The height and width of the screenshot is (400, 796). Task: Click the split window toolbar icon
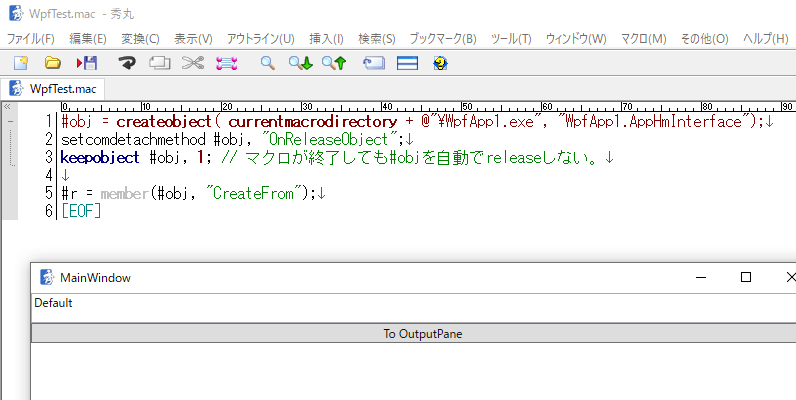coord(407,63)
